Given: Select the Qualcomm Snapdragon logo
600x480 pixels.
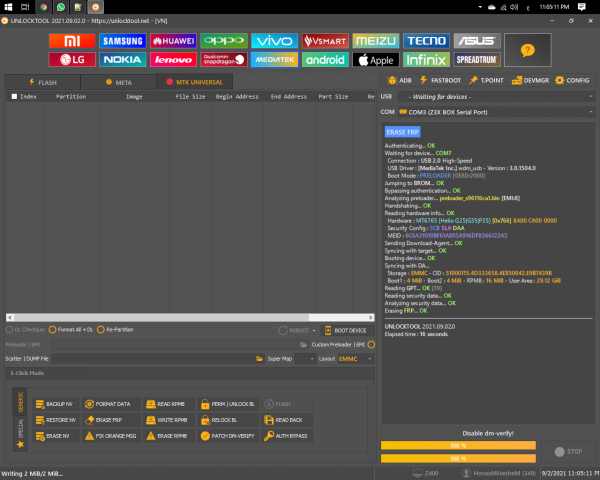Looking at the screenshot, I should [x=224, y=59].
